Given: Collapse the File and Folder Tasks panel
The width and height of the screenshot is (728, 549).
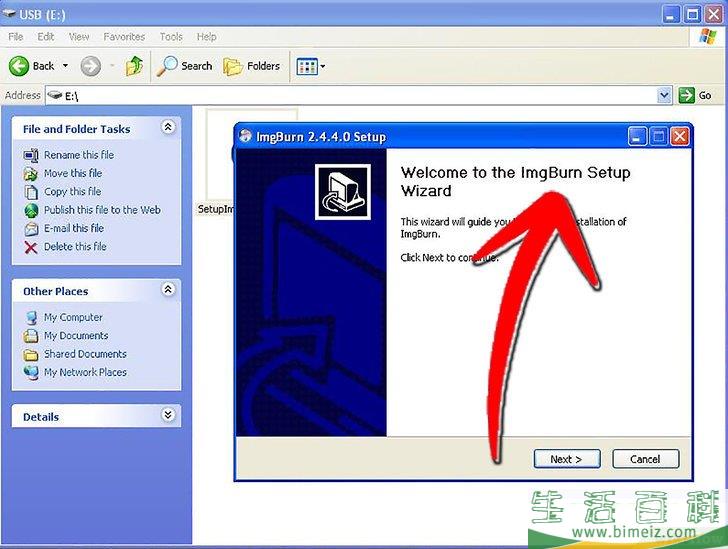Looking at the screenshot, I should click(168, 127).
